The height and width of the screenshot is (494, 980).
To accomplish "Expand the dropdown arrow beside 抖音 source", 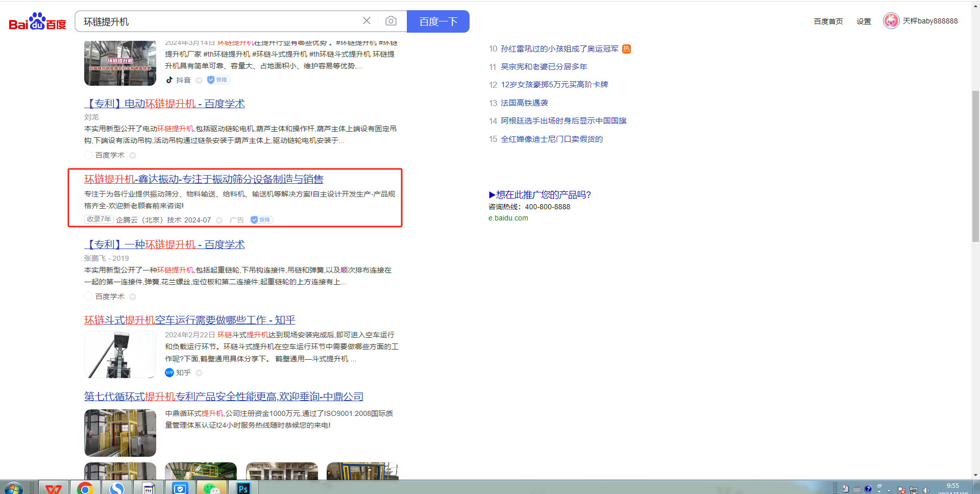I will coord(199,81).
